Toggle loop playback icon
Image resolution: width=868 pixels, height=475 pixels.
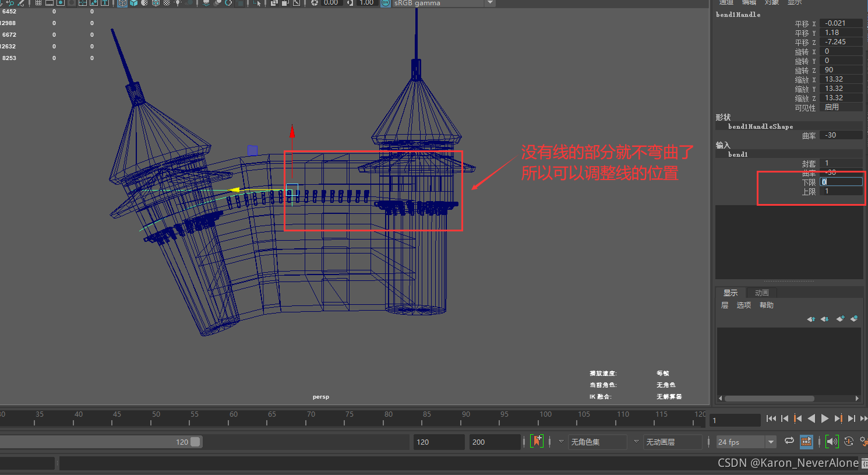789,441
